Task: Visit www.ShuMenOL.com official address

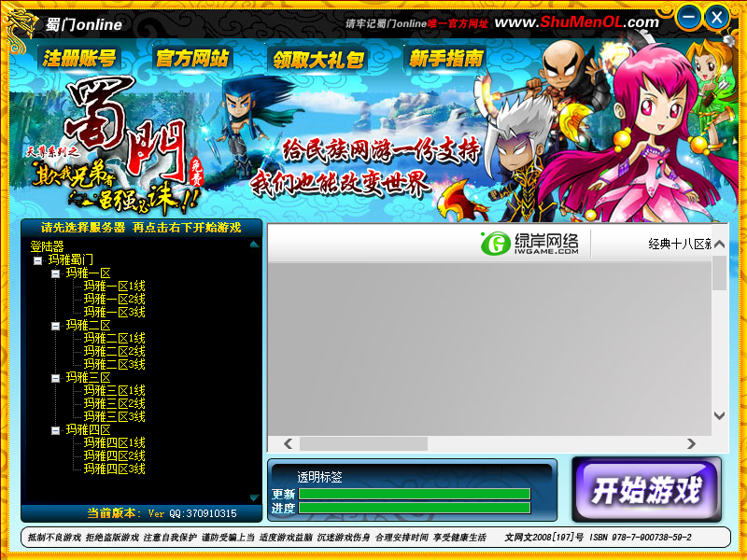Action: pyautogui.click(x=576, y=21)
